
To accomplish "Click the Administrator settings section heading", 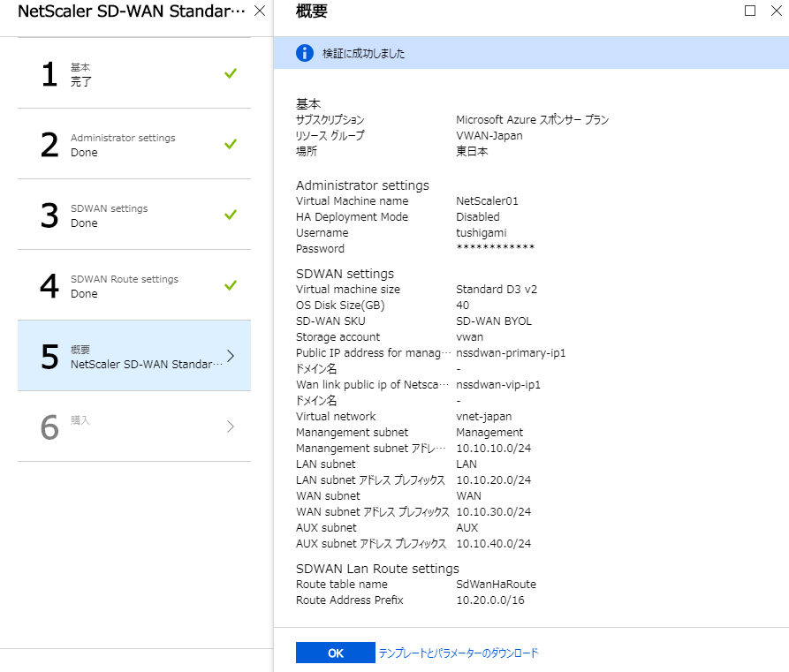I will point(362,185).
